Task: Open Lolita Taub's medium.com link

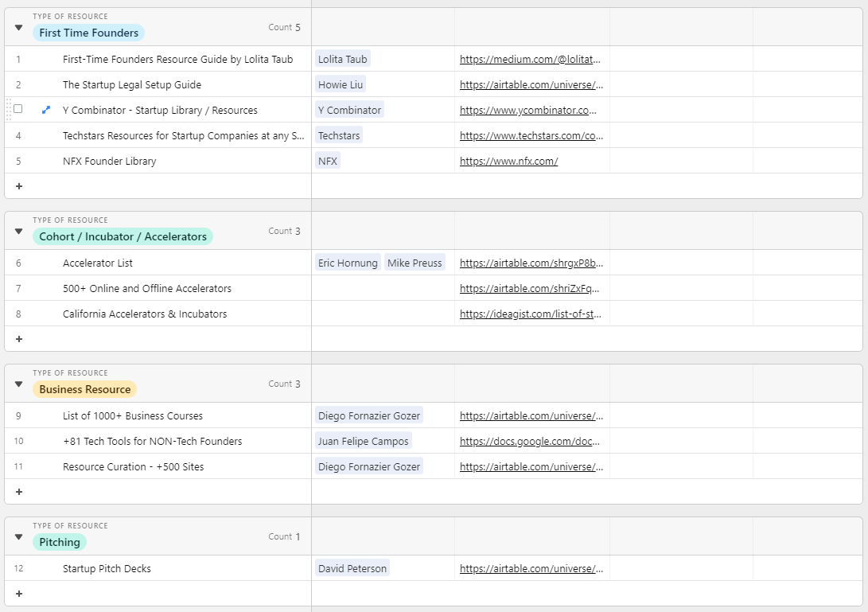Action: click(531, 58)
